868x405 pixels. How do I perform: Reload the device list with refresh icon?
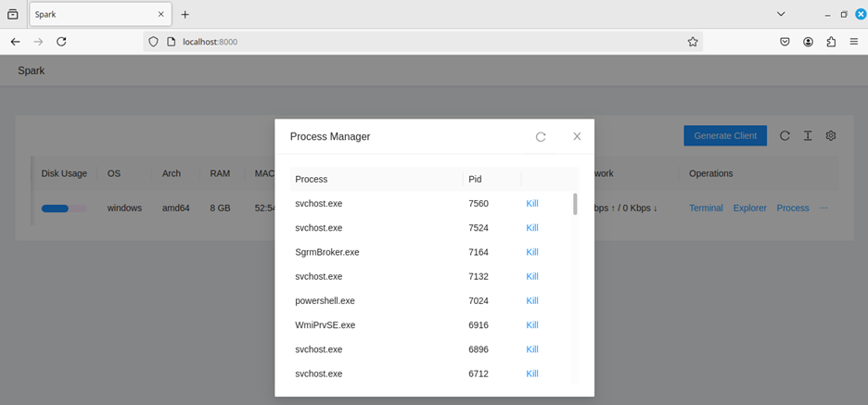pyautogui.click(x=785, y=135)
